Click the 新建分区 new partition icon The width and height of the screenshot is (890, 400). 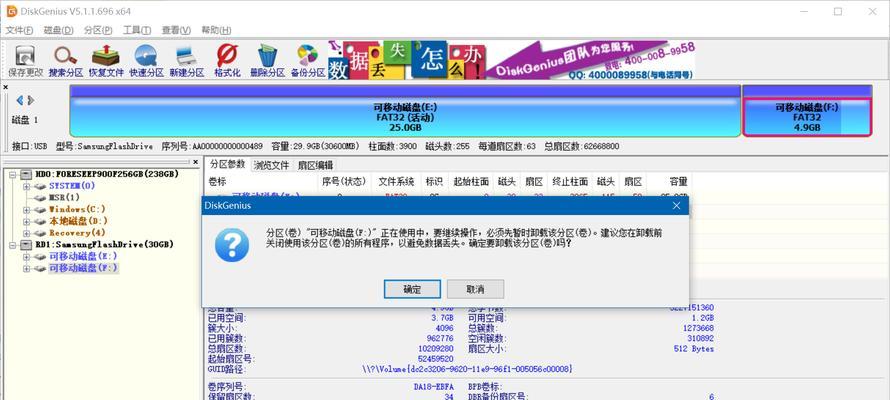[187, 61]
